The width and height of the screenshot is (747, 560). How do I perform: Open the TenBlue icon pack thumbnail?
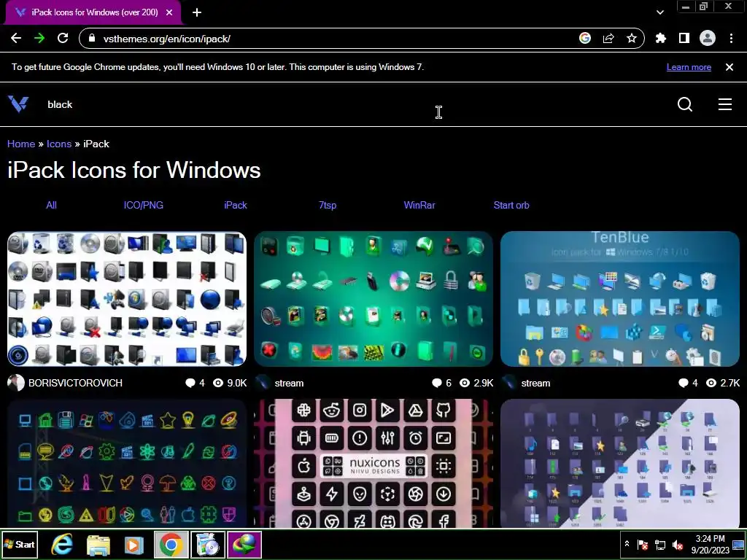[x=620, y=299]
